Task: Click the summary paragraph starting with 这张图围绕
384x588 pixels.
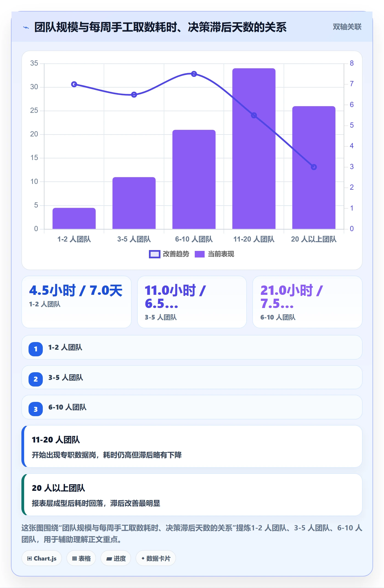Action: [192, 533]
